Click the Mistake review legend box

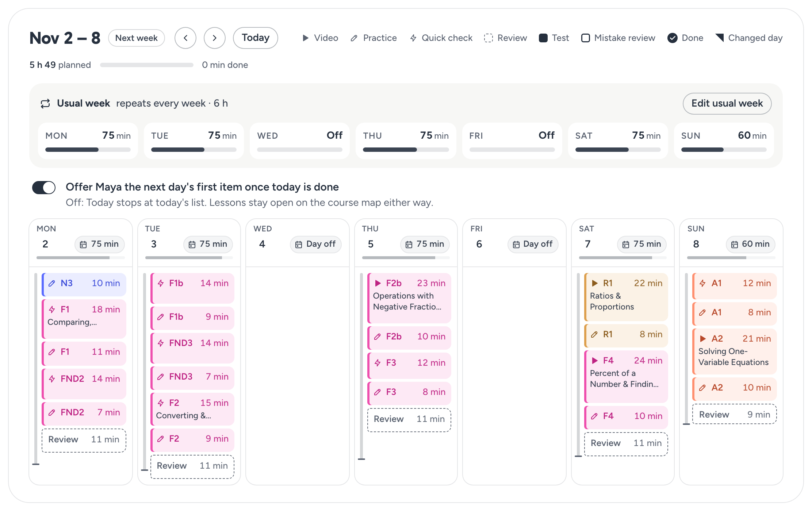pos(586,38)
